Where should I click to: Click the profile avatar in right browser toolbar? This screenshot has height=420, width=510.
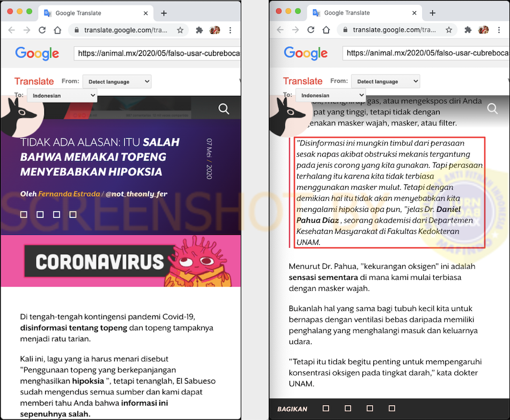coord(483,30)
